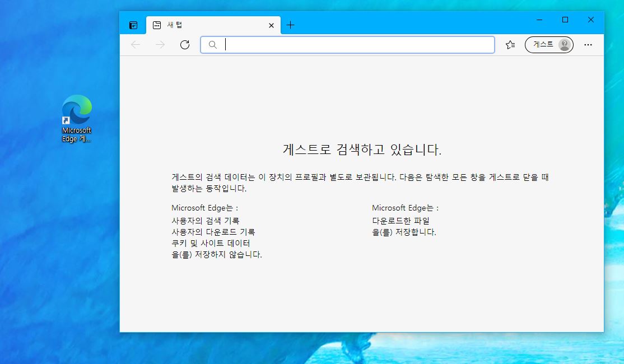
Task: Click the text 을(를) 저장합니다.
Action: point(404,232)
